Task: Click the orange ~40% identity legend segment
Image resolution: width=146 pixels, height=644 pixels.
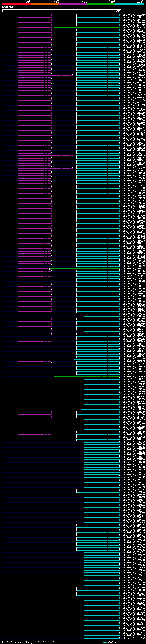Action: click(45, 4)
